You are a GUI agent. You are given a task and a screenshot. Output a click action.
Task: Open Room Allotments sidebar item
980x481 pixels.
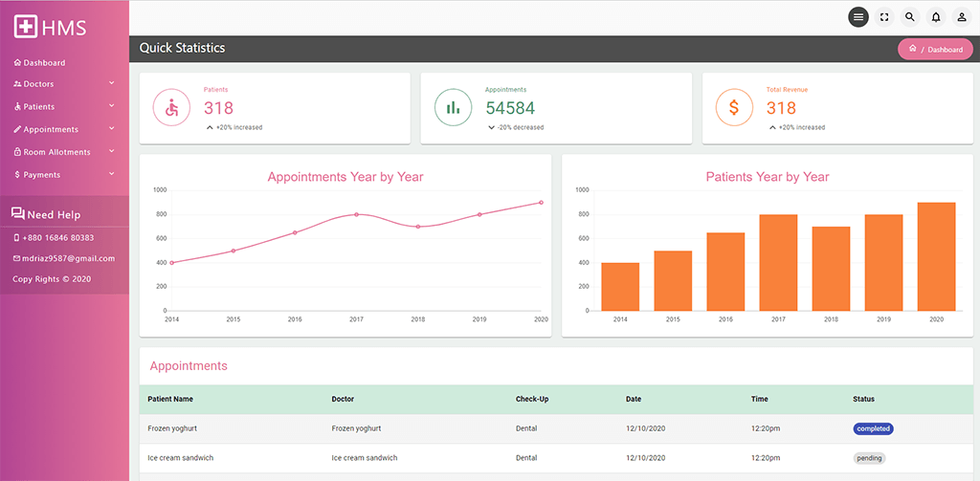pos(52,152)
